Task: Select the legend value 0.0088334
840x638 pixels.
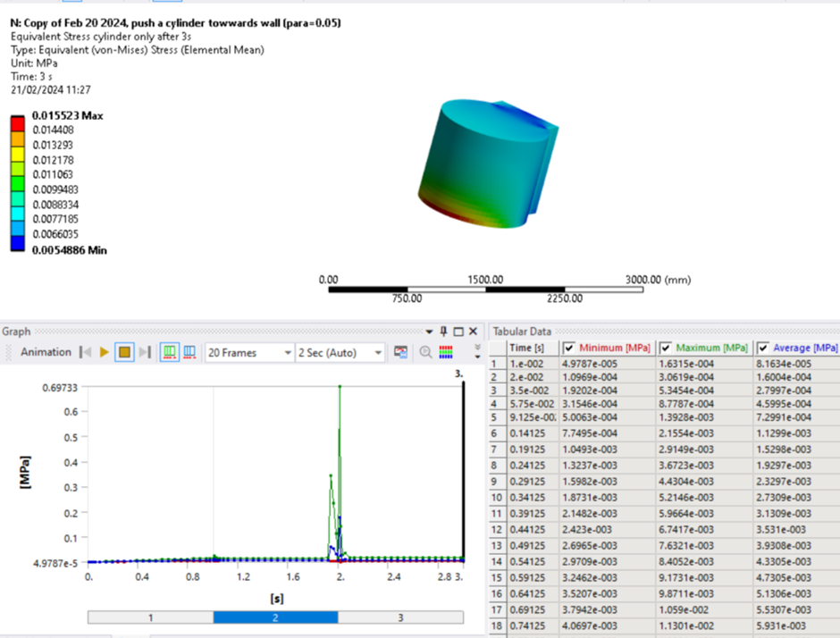Action: [55, 205]
